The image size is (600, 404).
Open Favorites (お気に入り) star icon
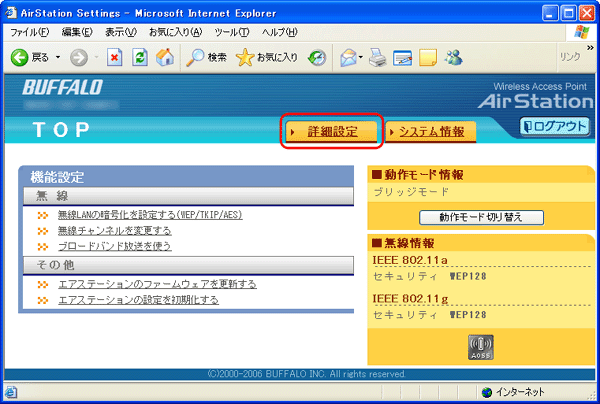tap(245, 57)
